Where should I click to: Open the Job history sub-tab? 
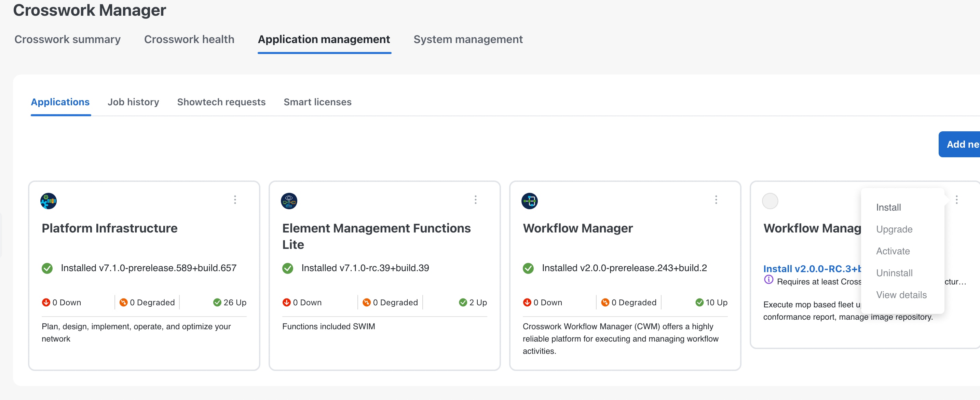pyautogui.click(x=133, y=102)
